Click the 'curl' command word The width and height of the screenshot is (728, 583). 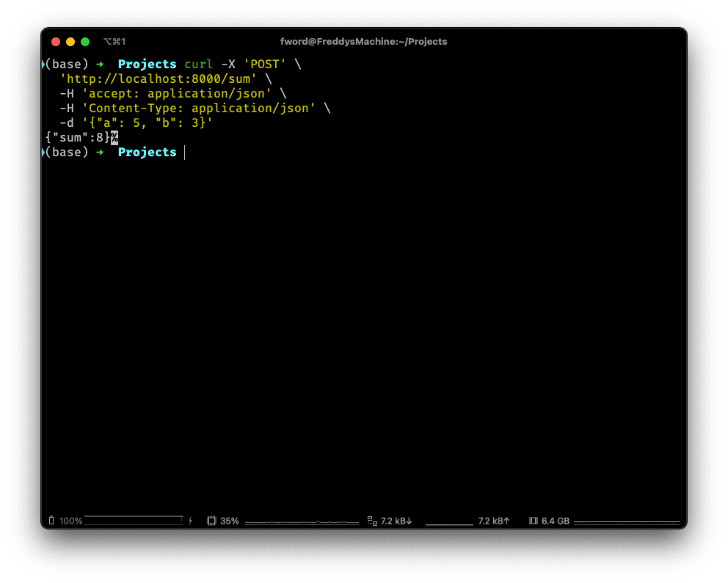tap(199, 64)
